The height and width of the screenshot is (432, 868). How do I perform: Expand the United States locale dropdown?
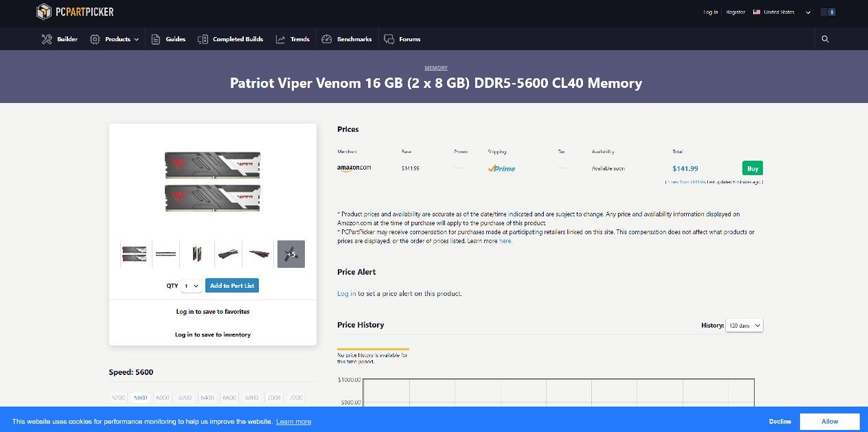coord(778,12)
